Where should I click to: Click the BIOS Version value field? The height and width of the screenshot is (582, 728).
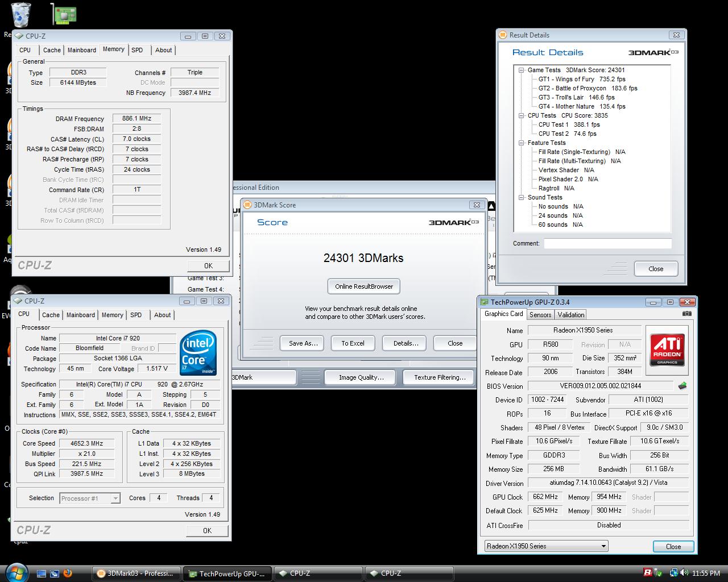pos(601,385)
